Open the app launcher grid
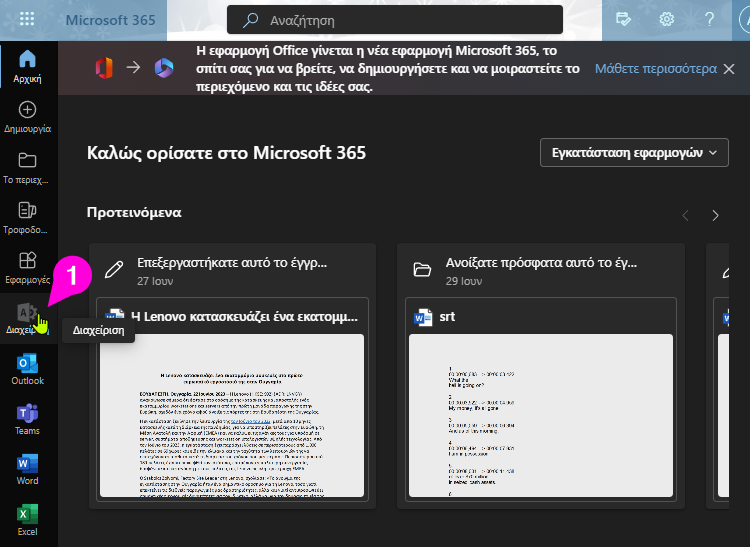750x547 pixels. 27,20
